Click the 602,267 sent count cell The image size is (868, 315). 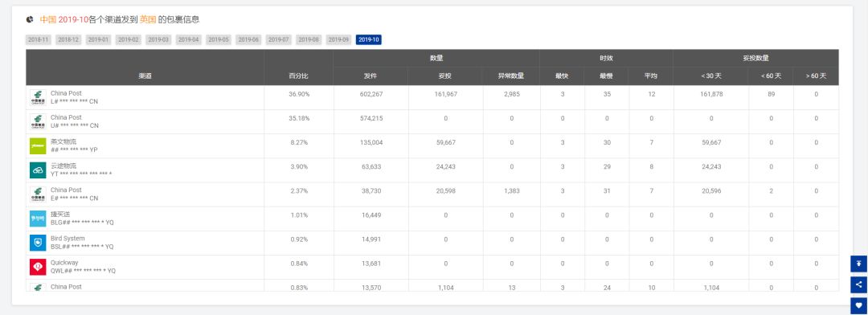(371, 94)
